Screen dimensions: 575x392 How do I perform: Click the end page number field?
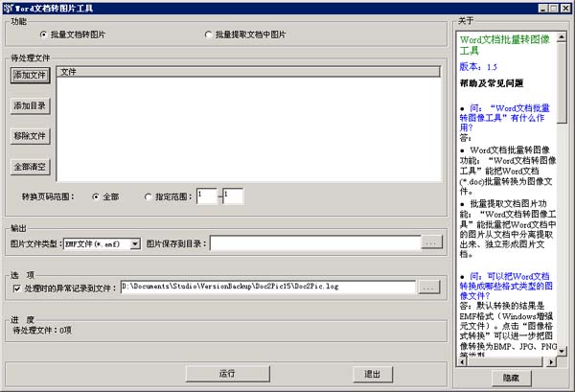233,196
